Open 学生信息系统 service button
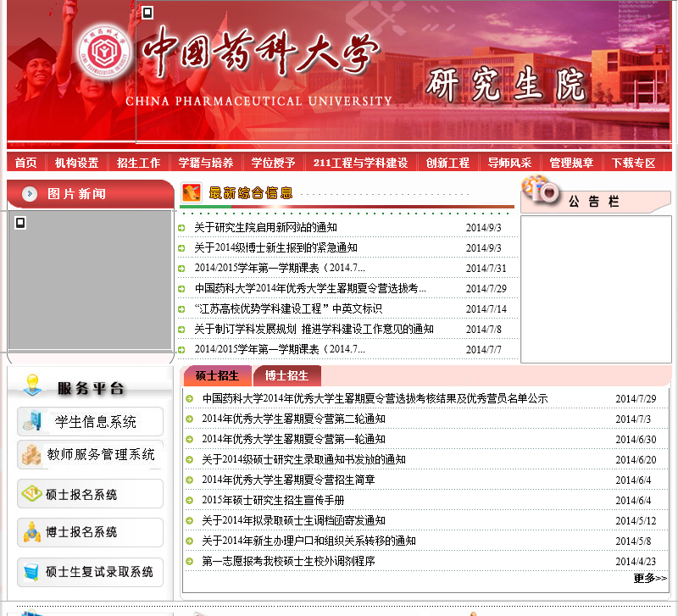The width and height of the screenshot is (678, 616). click(91, 421)
